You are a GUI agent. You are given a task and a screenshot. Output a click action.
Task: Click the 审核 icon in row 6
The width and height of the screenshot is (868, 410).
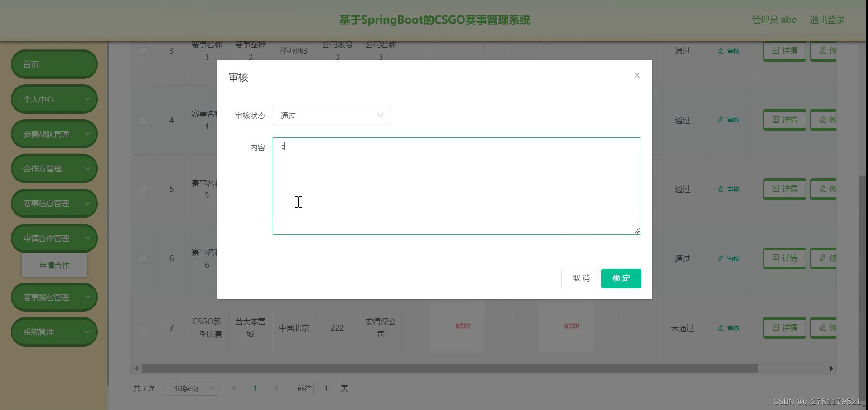(728, 259)
